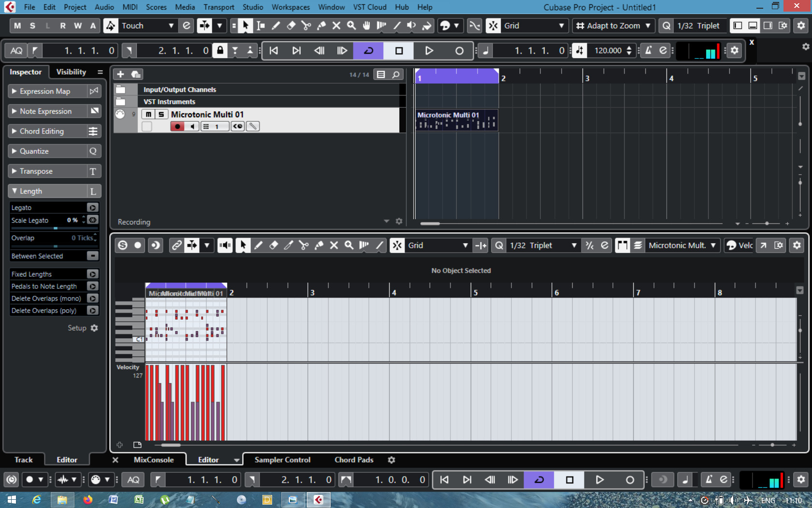The image size is (812, 508).
Task: Select the Play speaker tool in main toolbar
Action: click(x=412, y=26)
